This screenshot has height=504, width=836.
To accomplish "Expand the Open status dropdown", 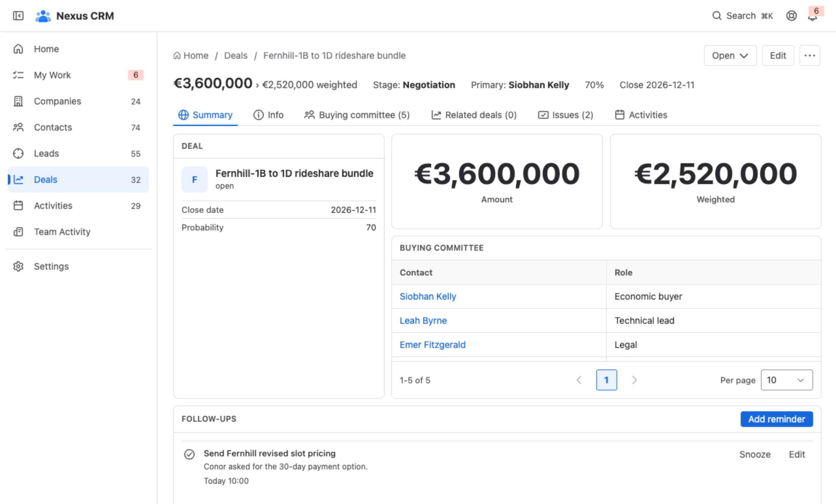I will (x=730, y=55).
